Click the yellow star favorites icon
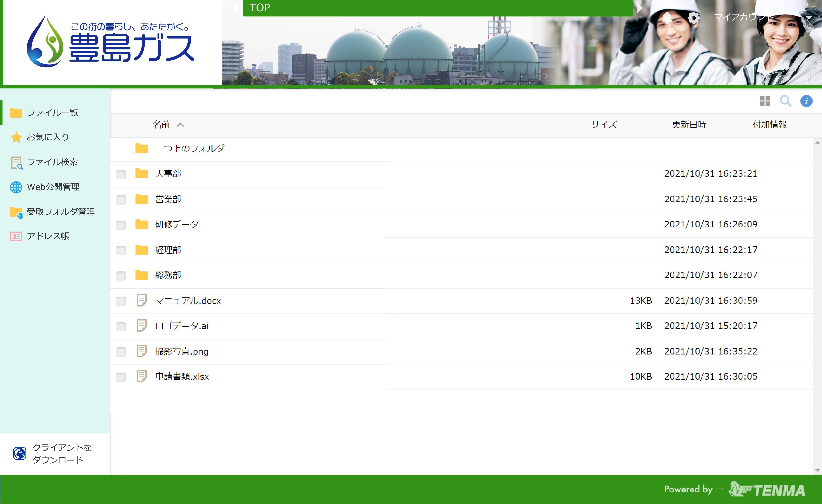822x504 pixels. 16,137
